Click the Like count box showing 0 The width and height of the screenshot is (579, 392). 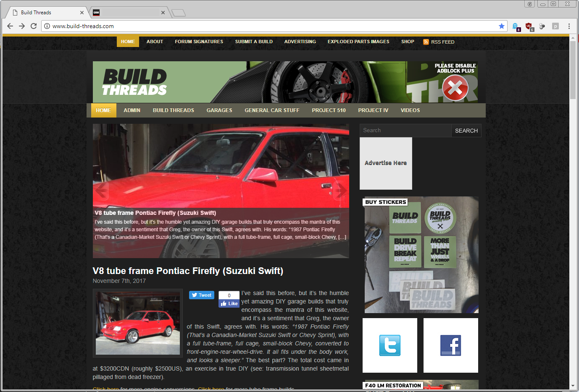229,295
